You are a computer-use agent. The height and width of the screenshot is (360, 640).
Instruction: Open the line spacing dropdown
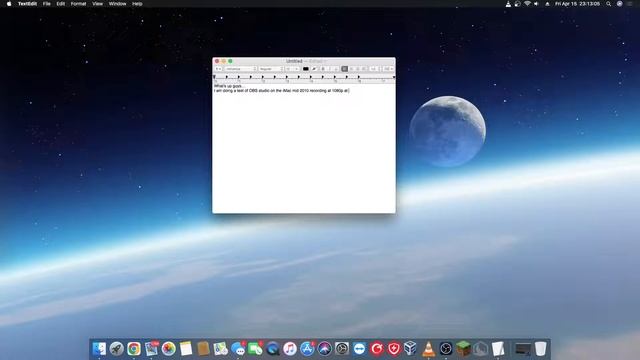(x=374, y=69)
